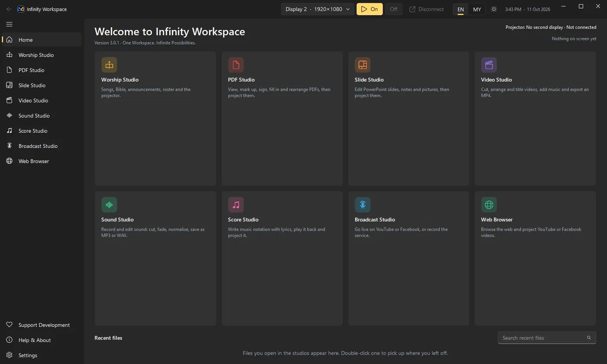Open PDF Studio from the sidebar

click(x=42, y=70)
